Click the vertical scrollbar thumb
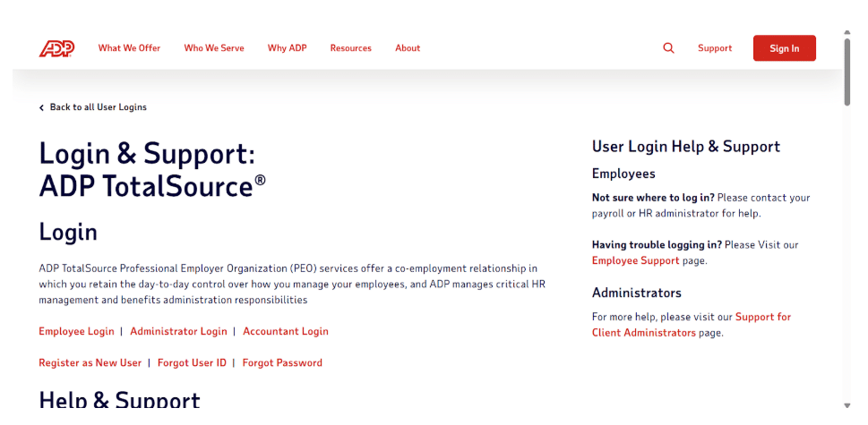Viewport: 868px width, 425px height. (x=847, y=72)
